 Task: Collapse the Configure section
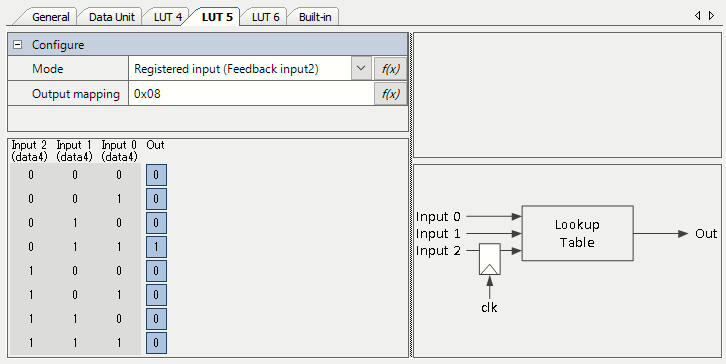click(18, 45)
